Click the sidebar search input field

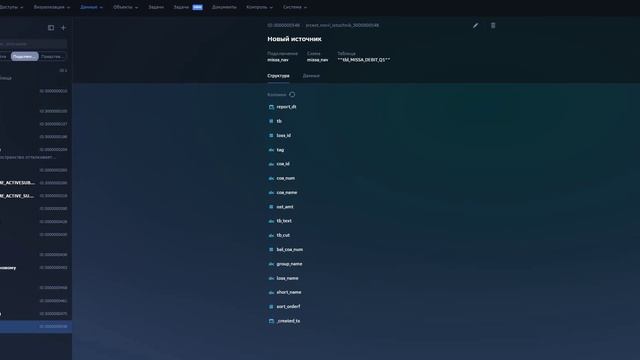33,44
